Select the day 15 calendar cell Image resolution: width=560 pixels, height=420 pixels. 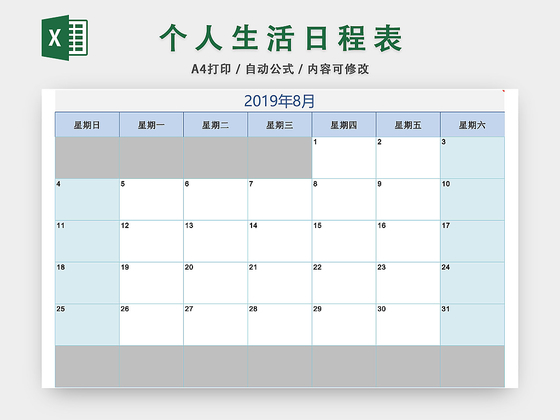(344, 241)
